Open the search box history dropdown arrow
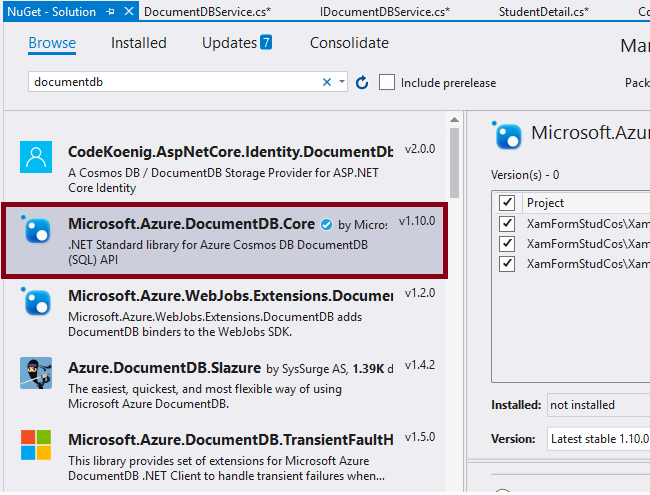Screen dimensions: 650x495 click(x=342, y=83)
